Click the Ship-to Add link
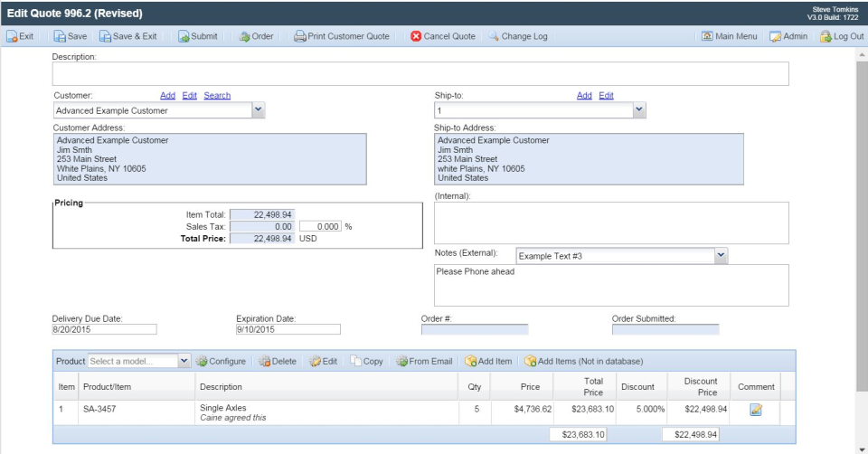The height and width of the screenshot is (454, 868). 584,96
